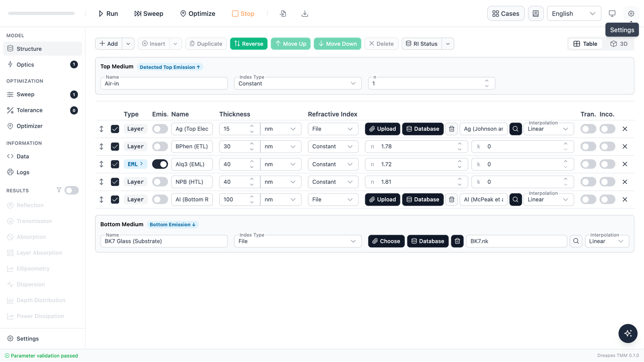
Task: Click the Top Medium Name field Air-in
Action: pyautogui.click(x=164, y=83)
